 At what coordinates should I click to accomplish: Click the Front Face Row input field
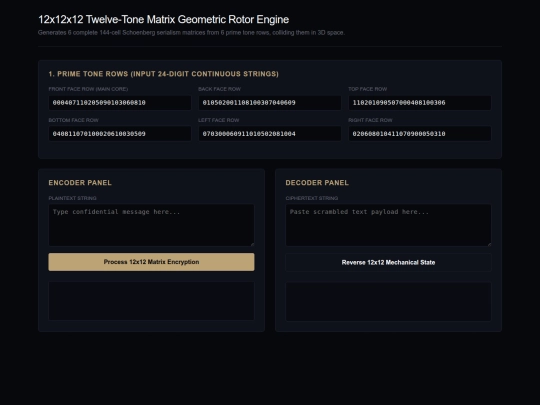pos(120,103)
